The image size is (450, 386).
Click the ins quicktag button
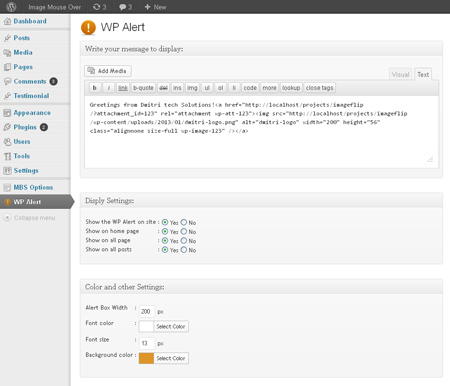177,88
